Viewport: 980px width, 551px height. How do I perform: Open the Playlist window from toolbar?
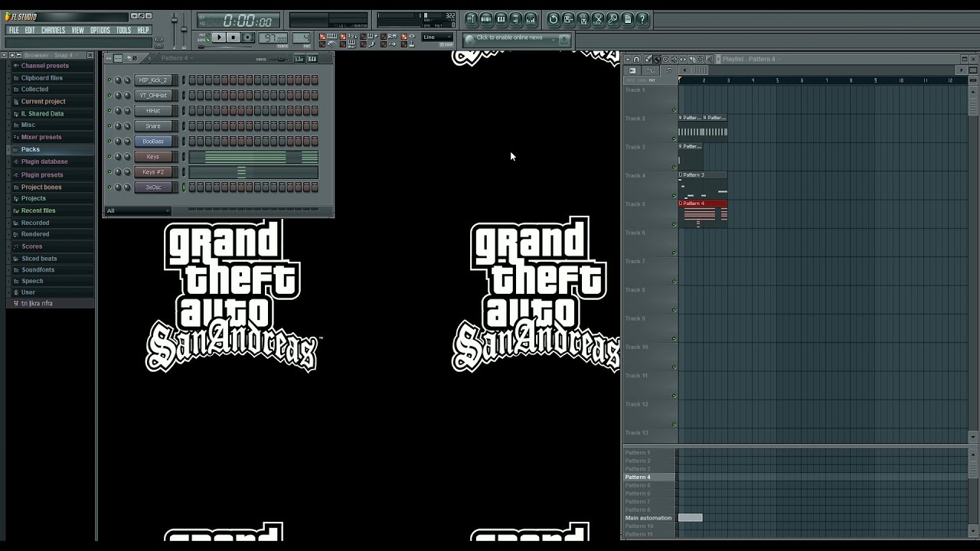click(x=472, y=19)
